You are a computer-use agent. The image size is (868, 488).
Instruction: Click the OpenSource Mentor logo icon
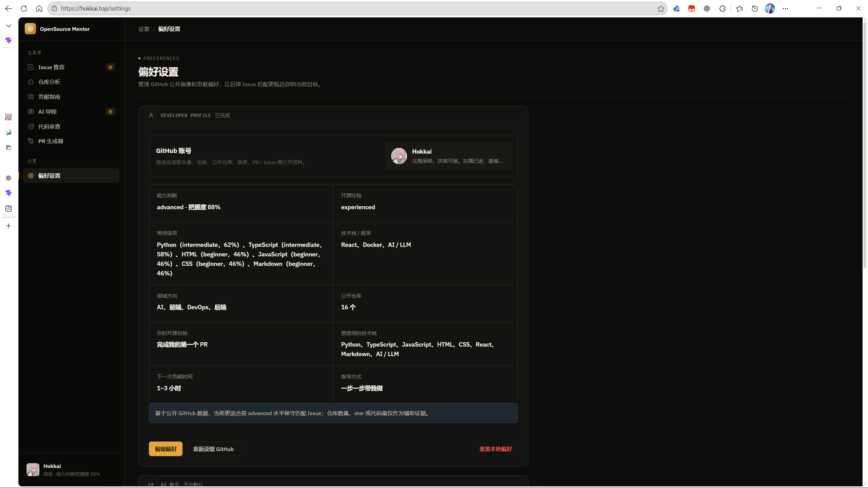click(x=30, y=29)
